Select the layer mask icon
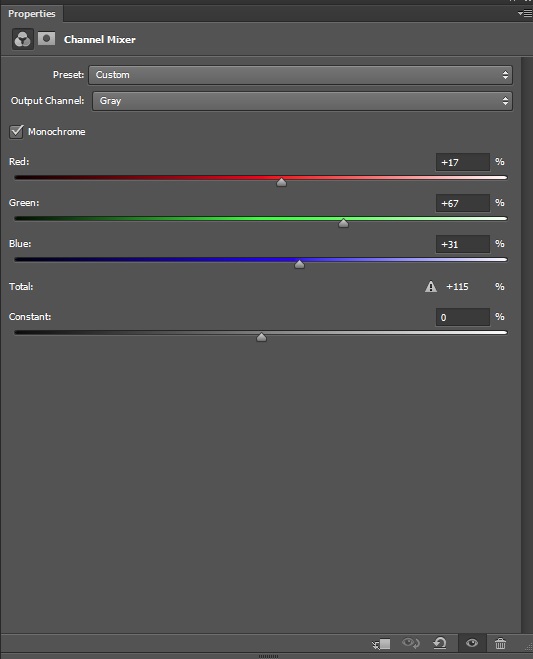The height and width of the screenshot is (659, 533). pos(46,39)
